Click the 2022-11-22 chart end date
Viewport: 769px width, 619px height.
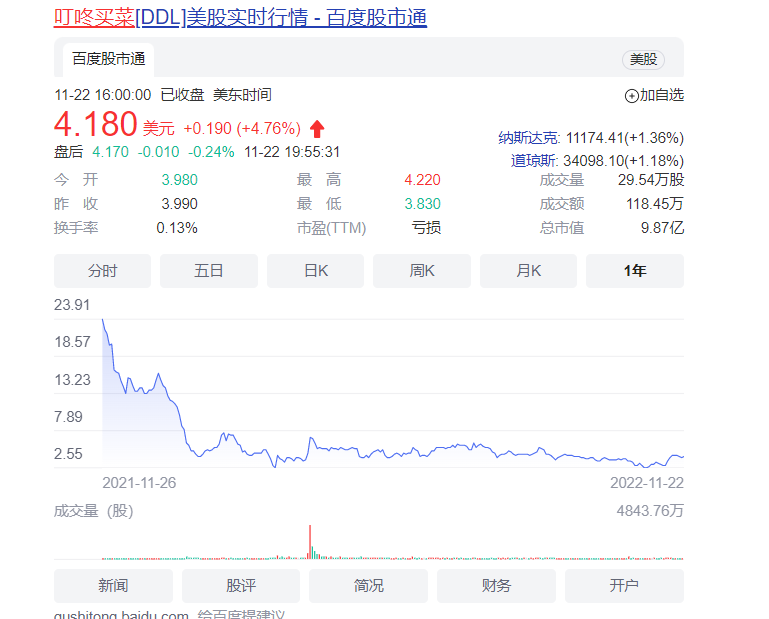pos(647,483)
